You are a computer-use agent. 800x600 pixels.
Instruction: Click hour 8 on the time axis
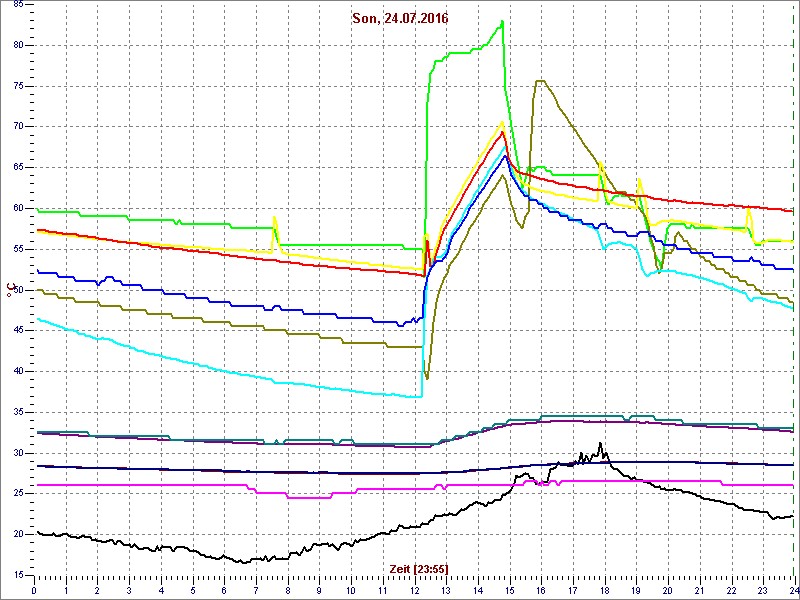(288, 591)
